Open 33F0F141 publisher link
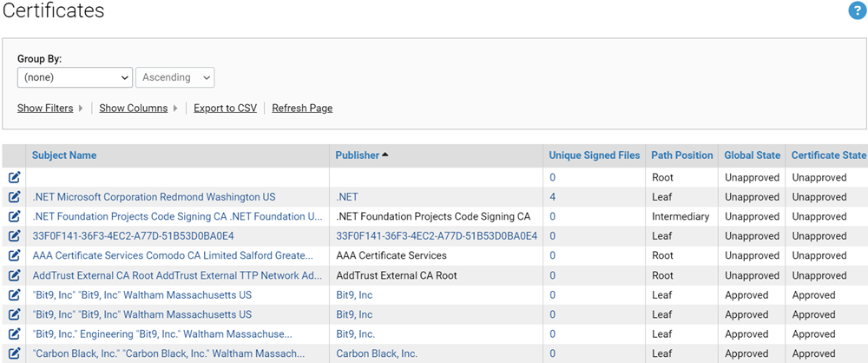 coord(437,236)
